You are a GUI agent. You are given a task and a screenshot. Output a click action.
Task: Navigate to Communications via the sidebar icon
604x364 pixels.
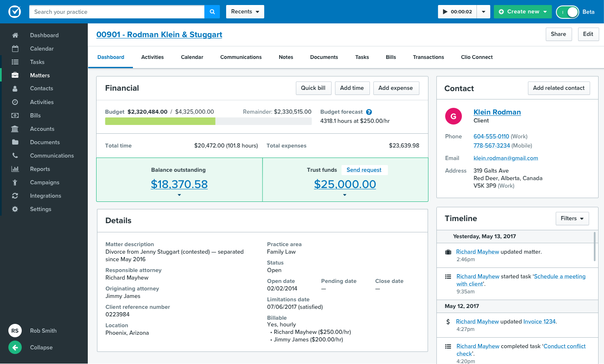15,155
